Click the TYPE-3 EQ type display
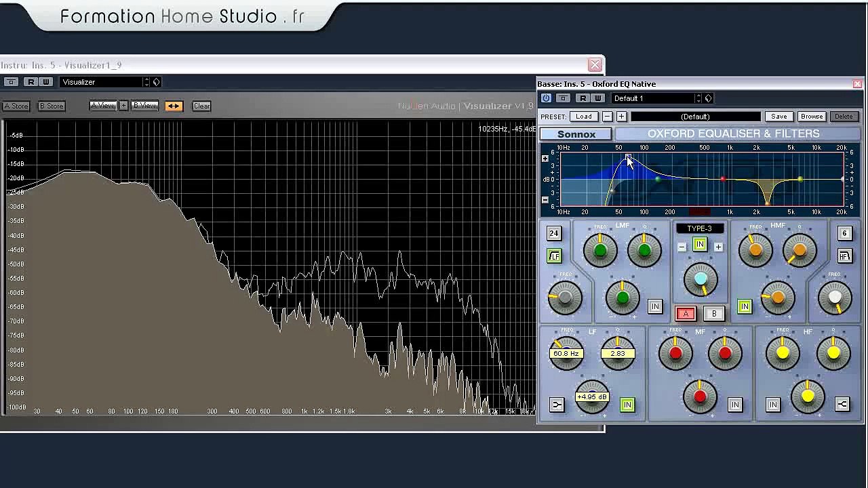This screenshot has width=868, height=488. pos(700,228)
